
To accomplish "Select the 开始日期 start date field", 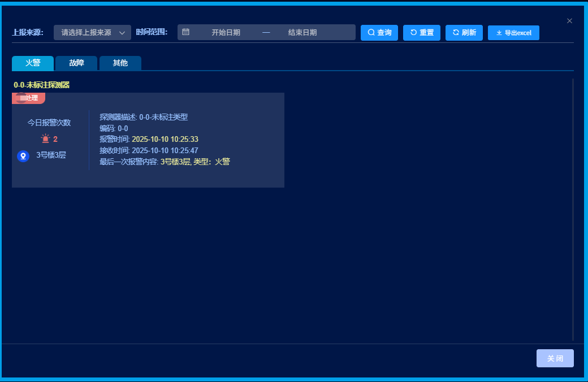I will point(226,33).
